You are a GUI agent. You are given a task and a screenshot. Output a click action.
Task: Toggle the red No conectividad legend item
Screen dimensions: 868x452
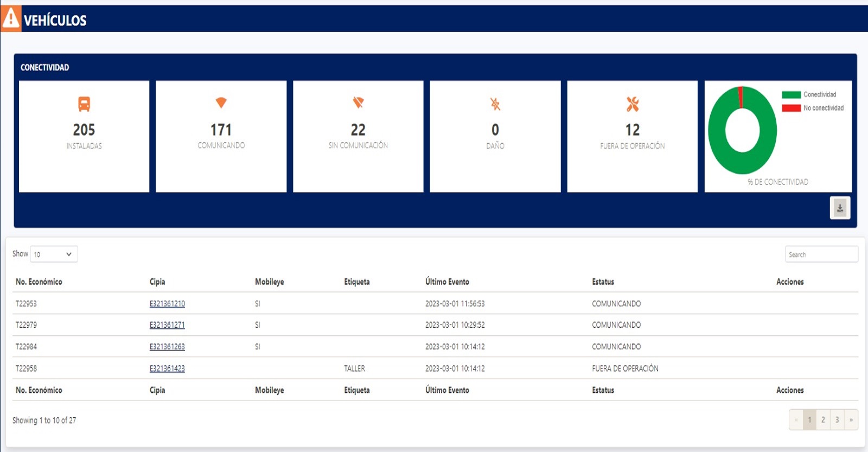click(x=812, y=108)
